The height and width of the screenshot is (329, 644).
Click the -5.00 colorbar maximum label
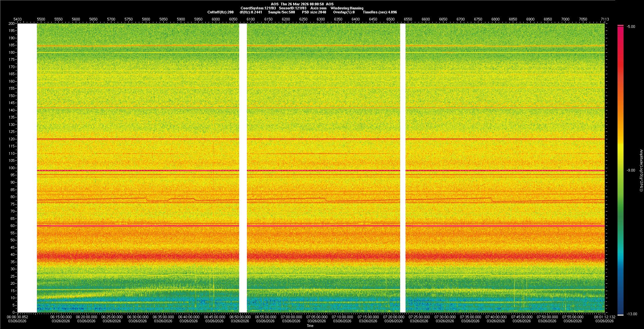(631, 27)
